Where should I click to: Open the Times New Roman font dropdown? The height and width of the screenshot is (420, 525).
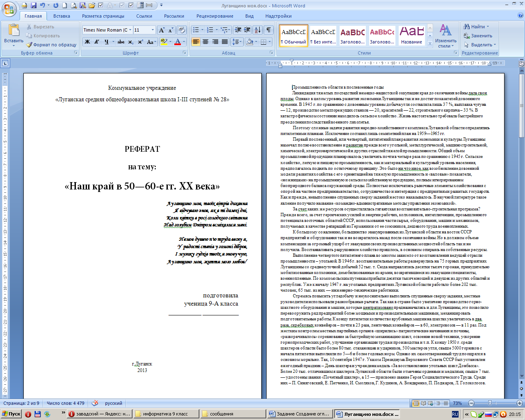pyautogui.click(x=130, y=30)
